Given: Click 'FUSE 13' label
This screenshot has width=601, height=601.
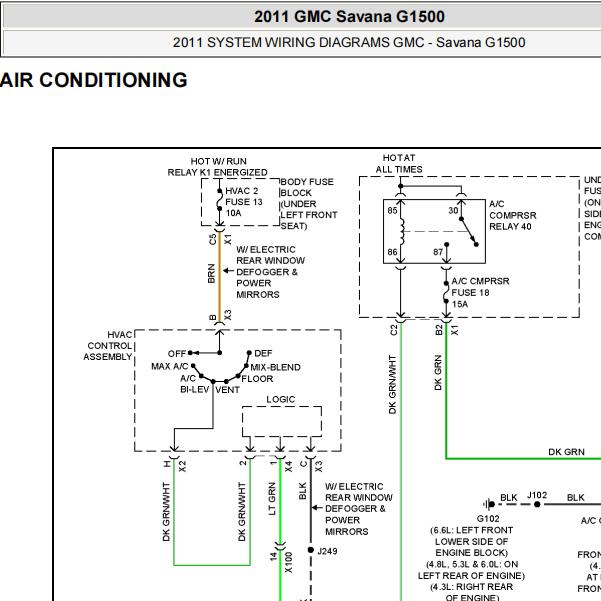Looking at the screenshot, I should click(x=244, y=202).
